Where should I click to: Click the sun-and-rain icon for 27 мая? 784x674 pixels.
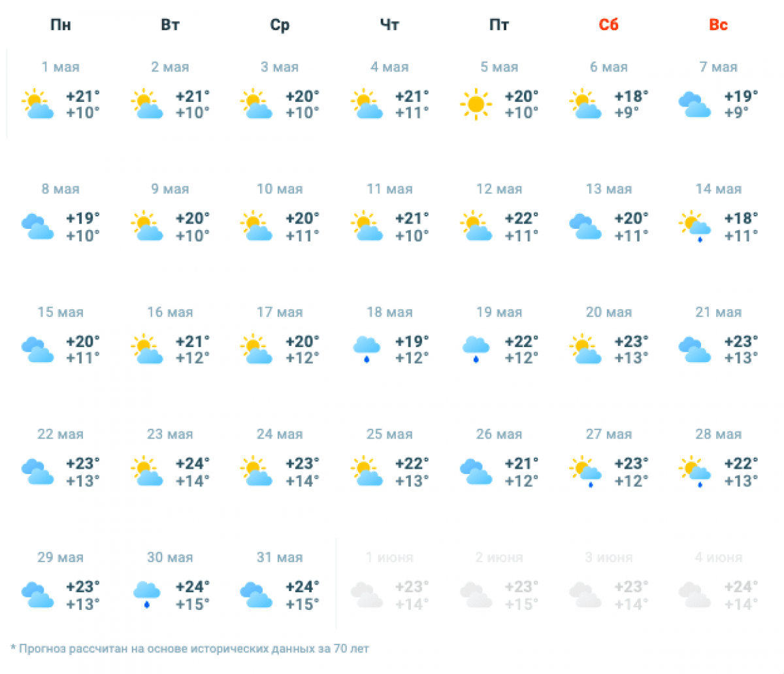(x=585, y=471)
